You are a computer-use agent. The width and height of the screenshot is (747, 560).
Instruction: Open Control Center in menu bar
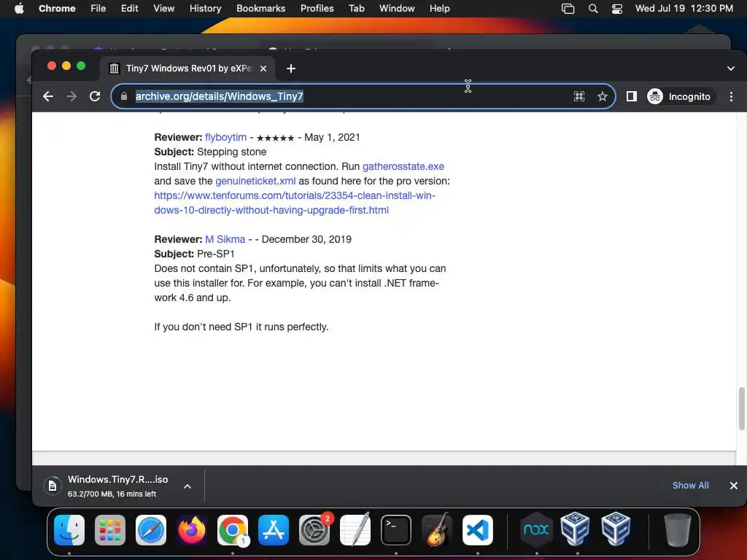pos(617,9)
